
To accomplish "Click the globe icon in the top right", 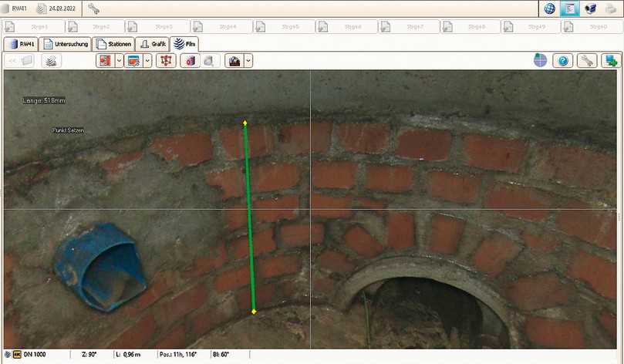I will (x=550, y=9).
